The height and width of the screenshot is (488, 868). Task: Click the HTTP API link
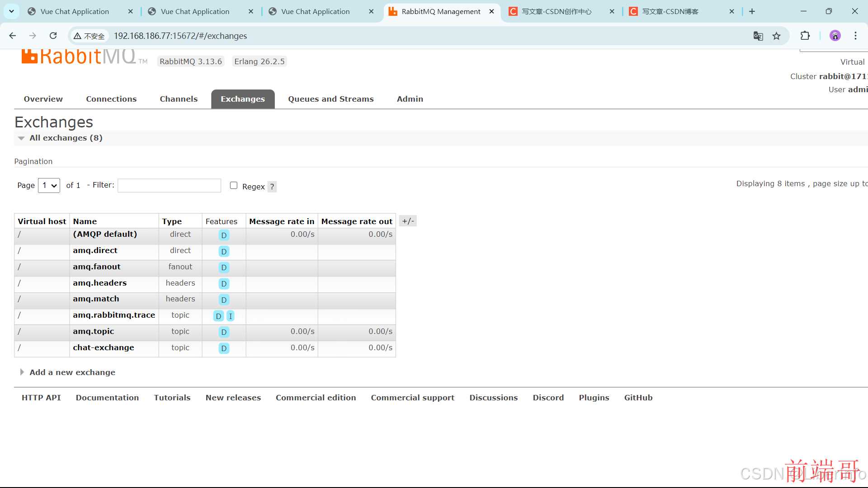[41, 397]
